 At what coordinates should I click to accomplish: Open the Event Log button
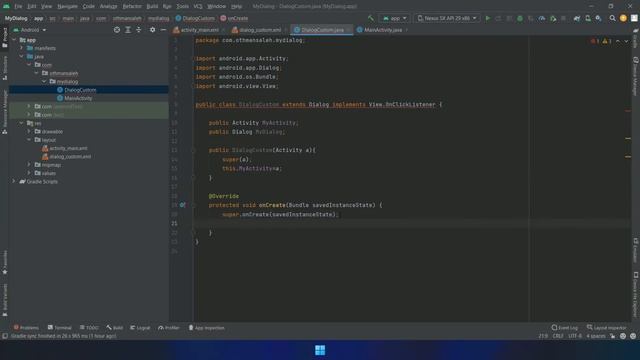[x=564, y=328]
